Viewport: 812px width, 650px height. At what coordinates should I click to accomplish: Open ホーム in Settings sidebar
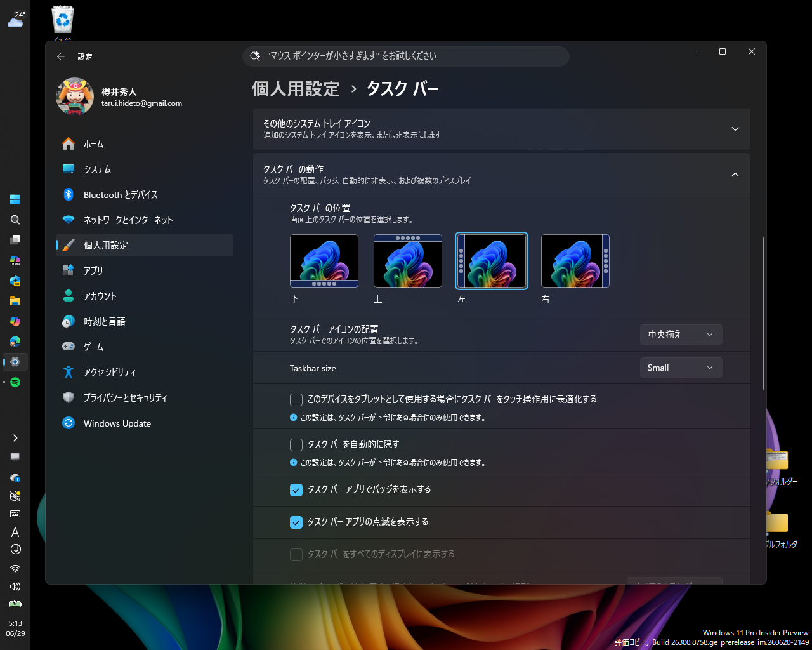[145, 144]
